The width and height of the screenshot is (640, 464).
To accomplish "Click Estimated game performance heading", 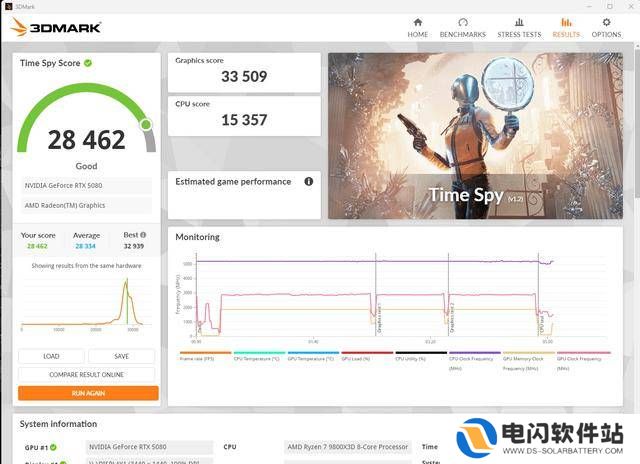I will pyautogui.click(x=233, y=182).
